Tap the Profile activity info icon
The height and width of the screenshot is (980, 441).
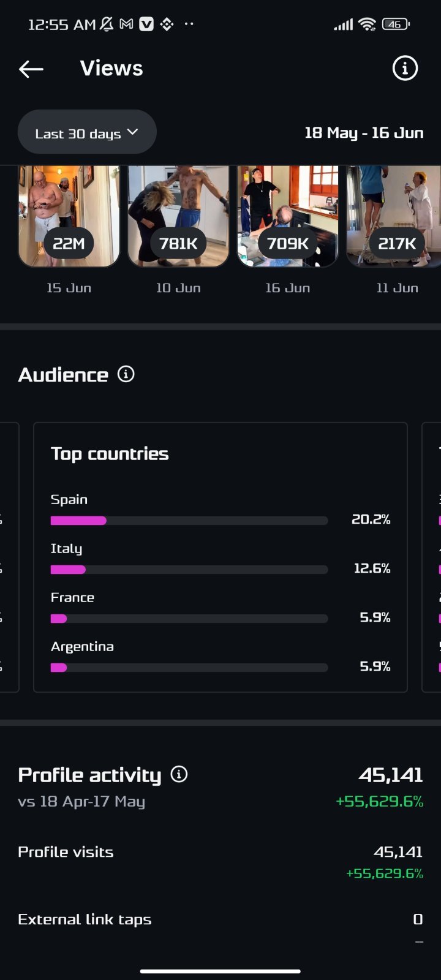(179, 774)
